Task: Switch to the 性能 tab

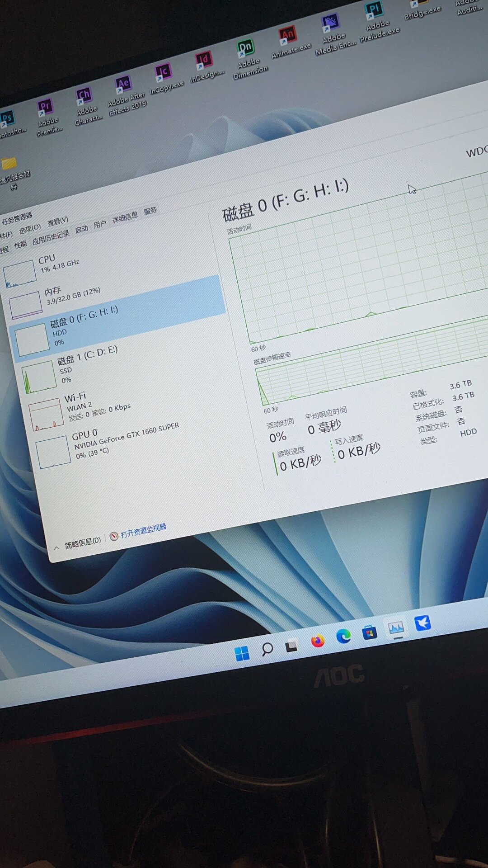Action: point(20,245)
